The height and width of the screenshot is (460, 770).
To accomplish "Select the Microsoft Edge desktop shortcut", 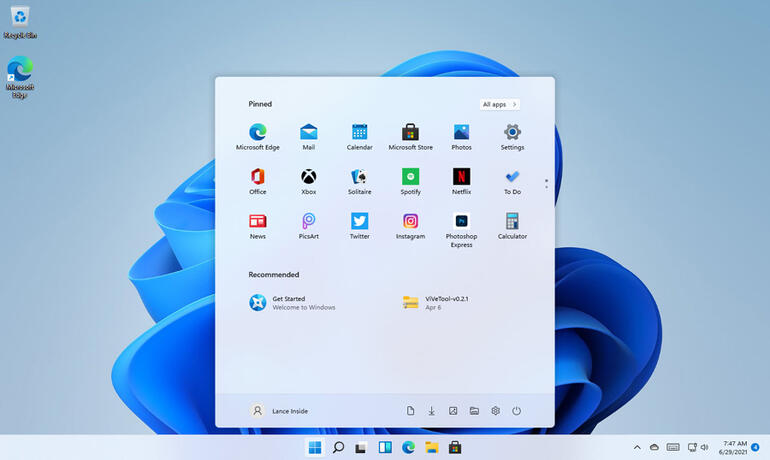I will (x=20, y=77).
